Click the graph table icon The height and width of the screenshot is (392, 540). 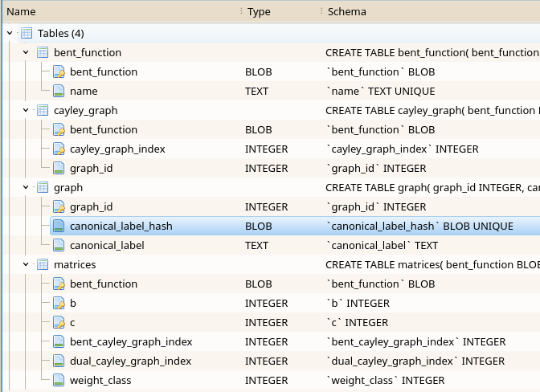point(43,188)
